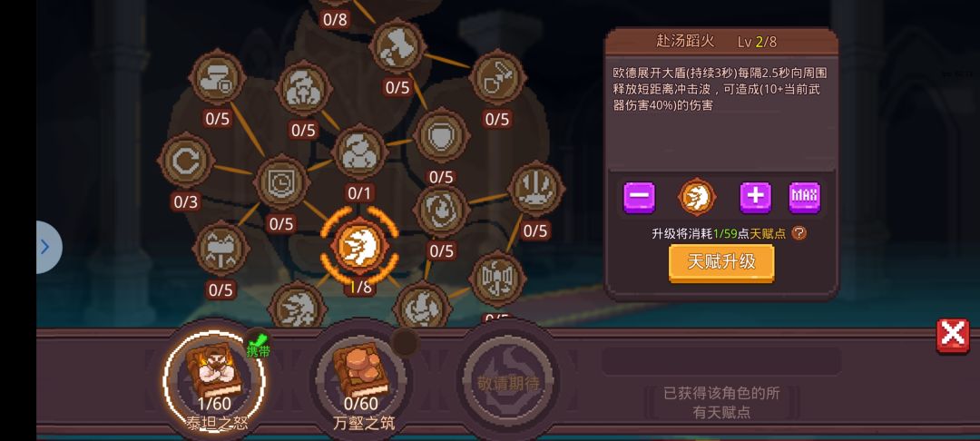
Task: Toggle the 携带 equipped checkmark badge
Action: point(258,345)
